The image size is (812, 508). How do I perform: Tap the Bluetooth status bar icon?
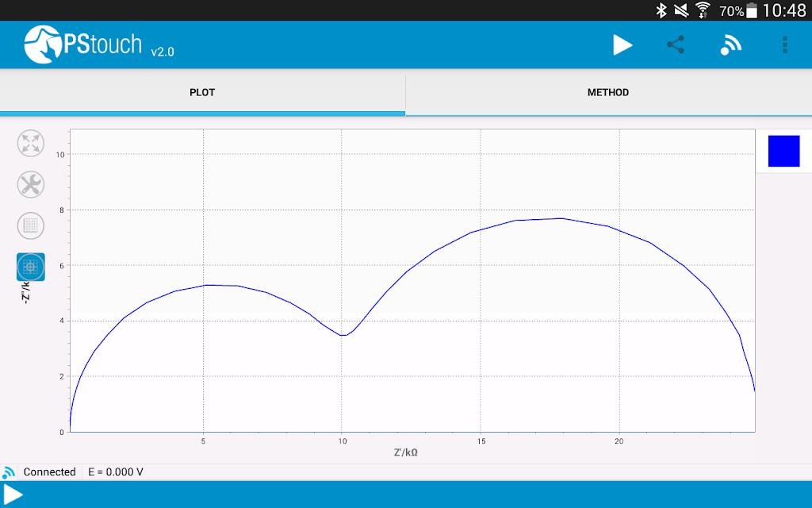click(661, 10)
